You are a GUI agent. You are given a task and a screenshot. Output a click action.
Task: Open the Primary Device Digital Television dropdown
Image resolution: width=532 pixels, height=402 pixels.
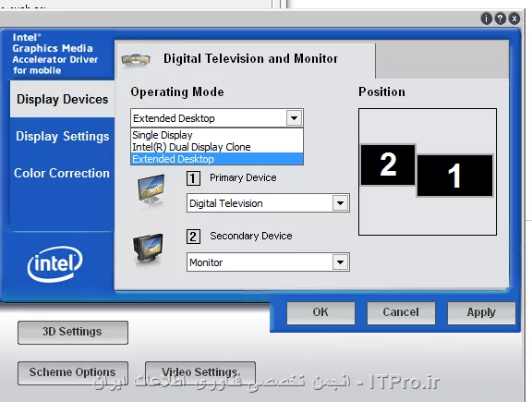[x=268, y=203]
